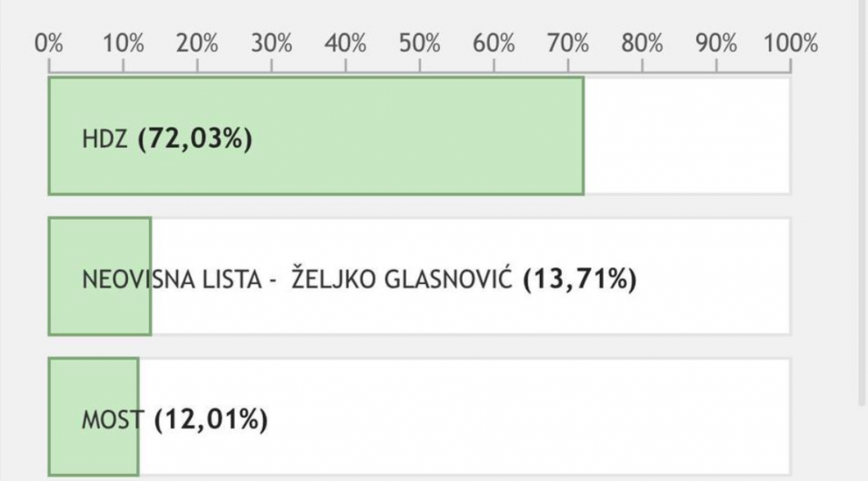Click the 0% axis label

click(48, 43)
